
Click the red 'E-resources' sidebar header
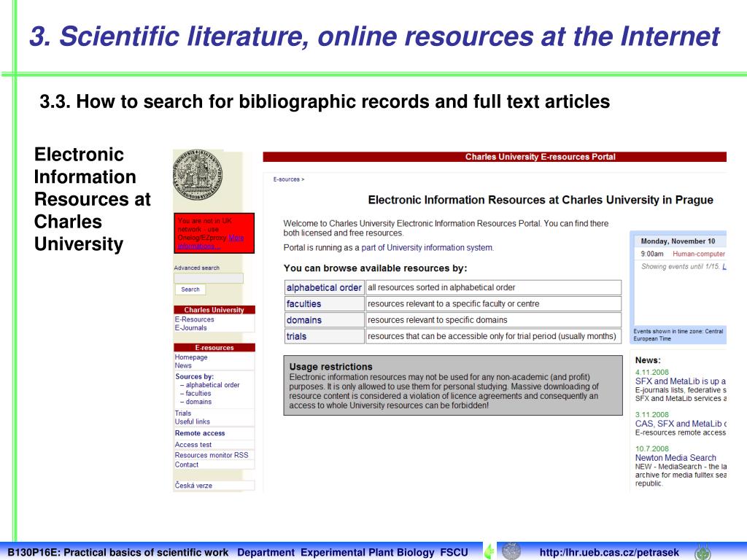[214, 348]
